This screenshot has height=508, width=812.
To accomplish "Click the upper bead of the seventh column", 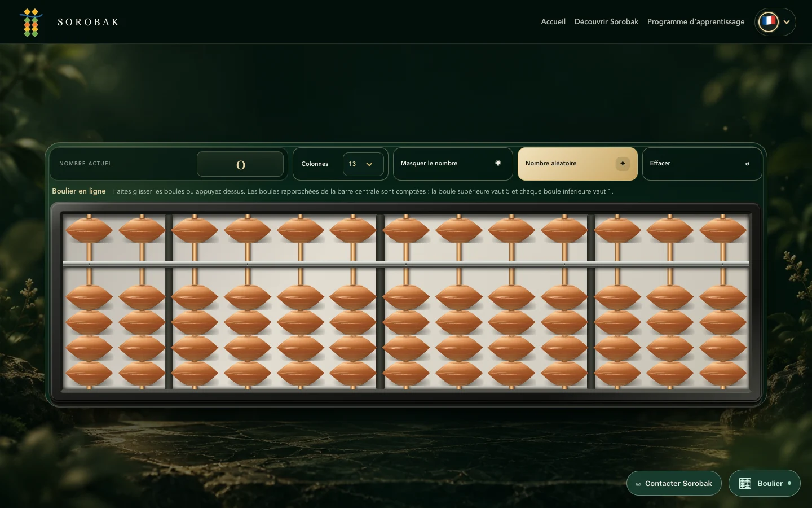I will point(406,230).
